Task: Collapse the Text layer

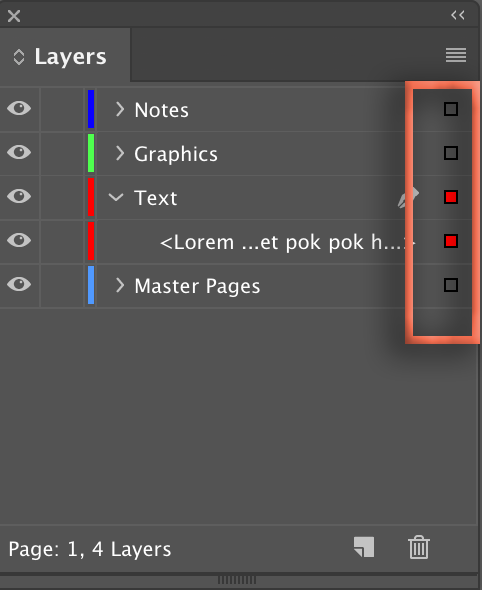Action: [116, 197]
